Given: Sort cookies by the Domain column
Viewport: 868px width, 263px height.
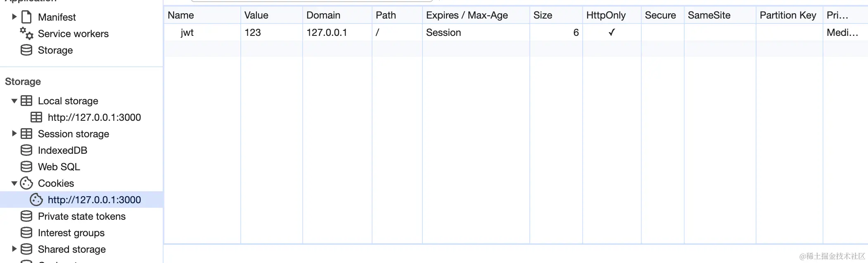Looking at the screenshot, I should (337, 15).
